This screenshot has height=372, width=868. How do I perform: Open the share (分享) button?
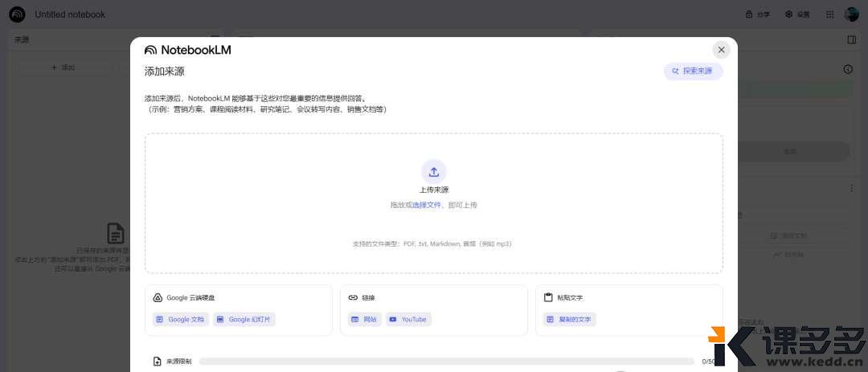click(x=758, y=14)
